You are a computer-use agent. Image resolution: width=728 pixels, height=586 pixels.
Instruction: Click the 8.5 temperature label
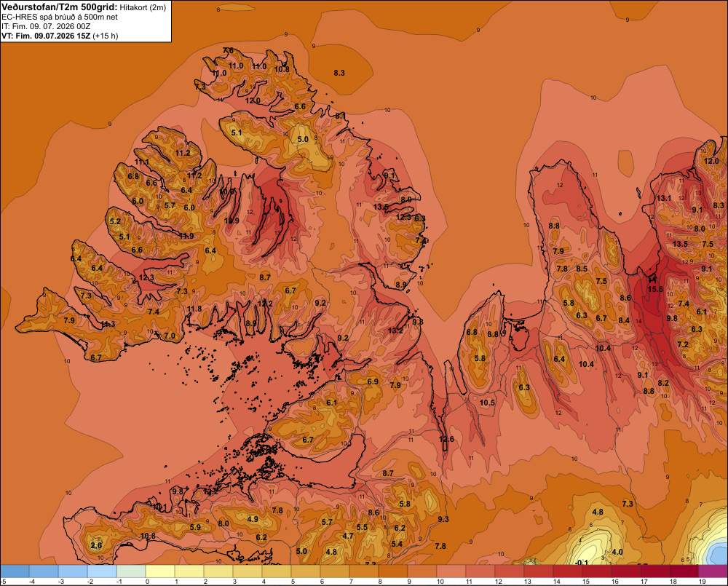tap(582, 269)
